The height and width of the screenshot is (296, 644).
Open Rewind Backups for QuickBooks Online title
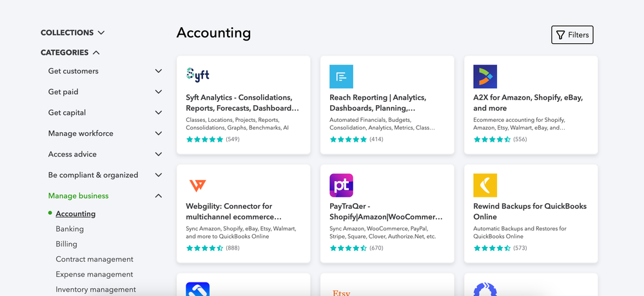tap(530, 212)
